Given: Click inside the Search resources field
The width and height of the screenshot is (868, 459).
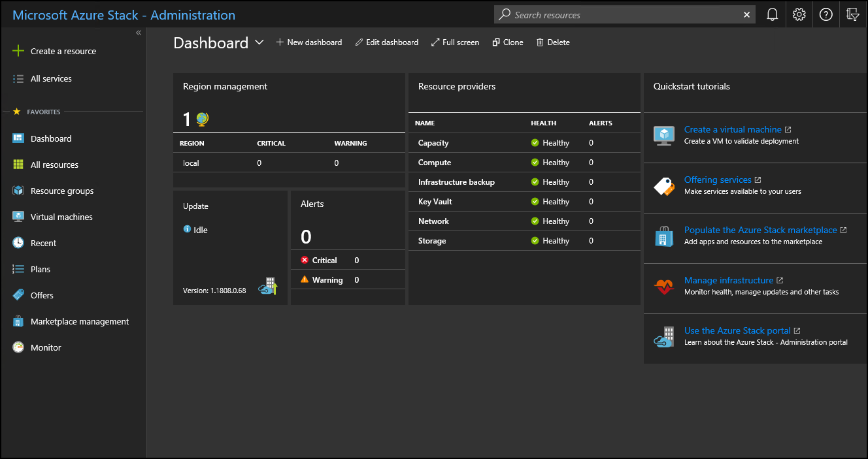Looking at the screenshot, I should [621, 14].
